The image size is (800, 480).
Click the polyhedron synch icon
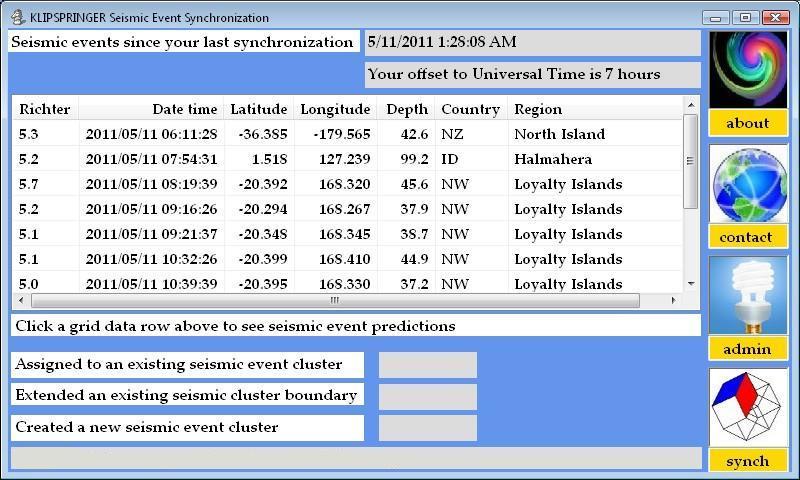(x=748, y=408)
